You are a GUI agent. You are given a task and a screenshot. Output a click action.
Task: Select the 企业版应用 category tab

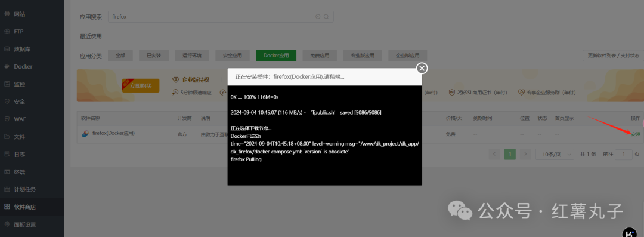point(407,56)
